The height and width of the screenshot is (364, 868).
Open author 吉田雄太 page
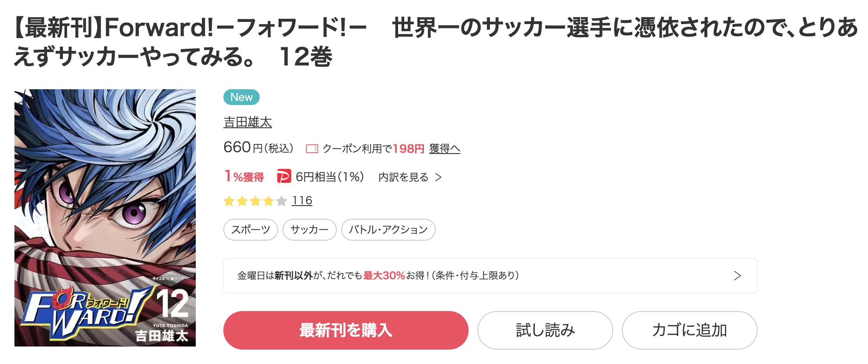[x=247, y=122]
